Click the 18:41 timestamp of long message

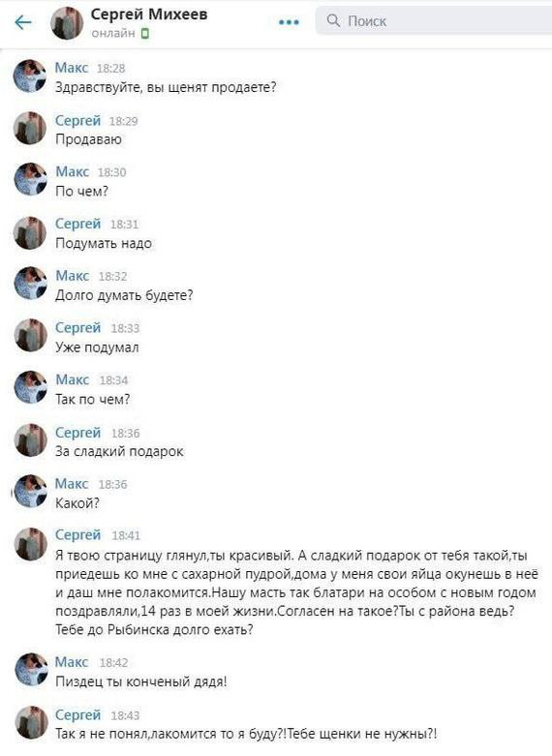(x=126, y=535)
